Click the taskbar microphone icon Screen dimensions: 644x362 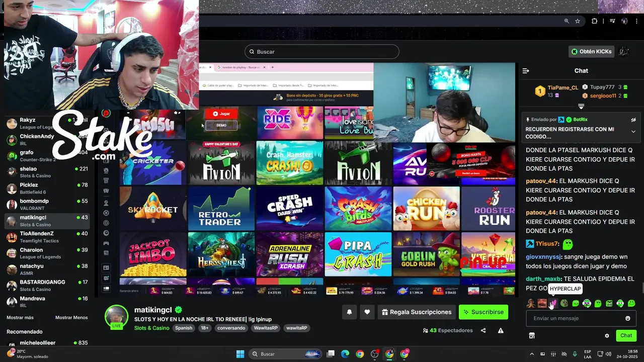(575, 354)
